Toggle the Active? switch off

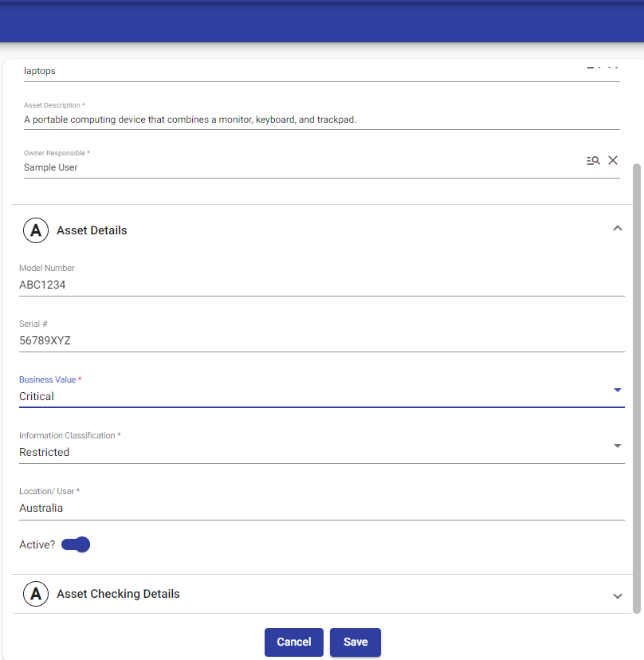(x=77, y=544)
